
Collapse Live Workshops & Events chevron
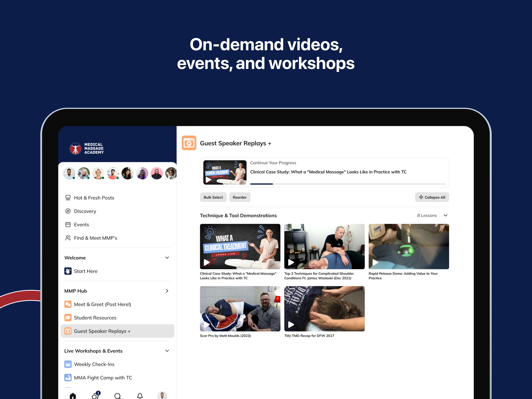coord(167,351)
